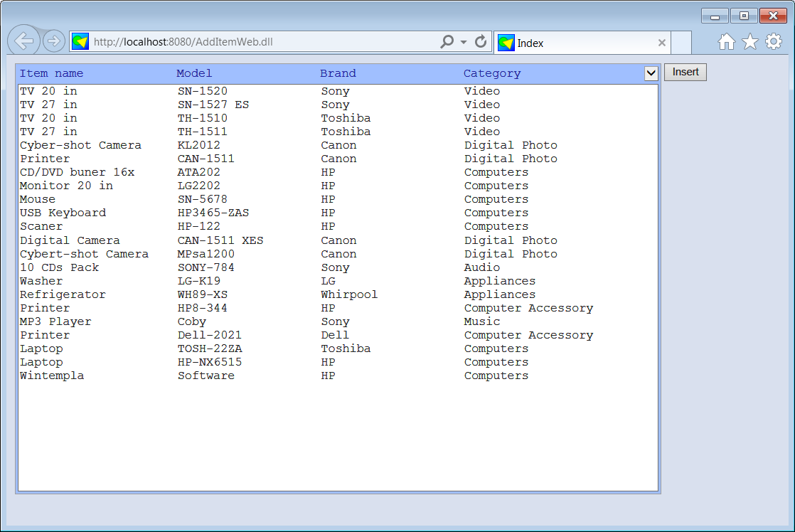This screenshot has height=532, width=795.
Task: Click the Dell-2021 model cell
Action: tap(209, 335)
